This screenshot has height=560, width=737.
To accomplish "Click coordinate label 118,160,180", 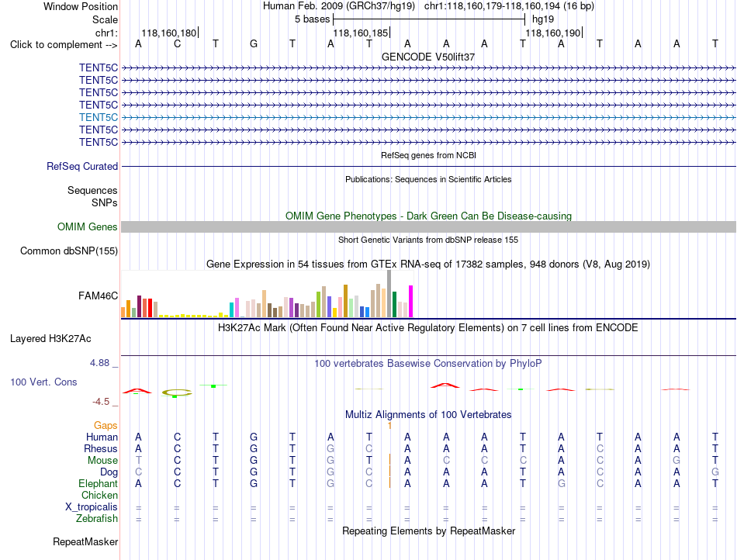I will pos(169,33).
